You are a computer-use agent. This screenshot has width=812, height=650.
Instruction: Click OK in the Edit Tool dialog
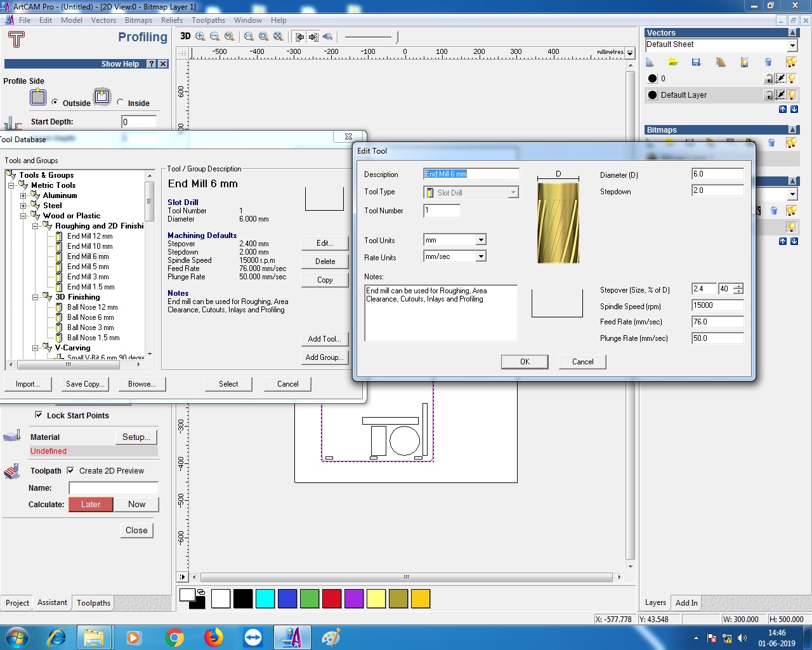525,362
